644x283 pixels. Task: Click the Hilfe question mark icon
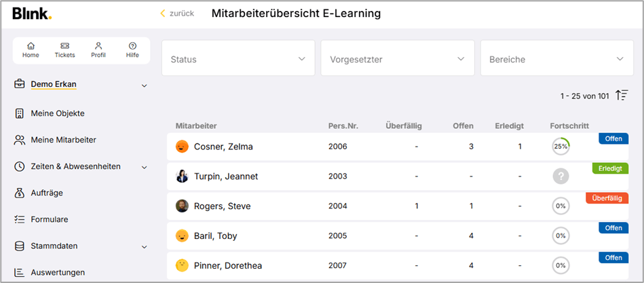pos(132,46)
